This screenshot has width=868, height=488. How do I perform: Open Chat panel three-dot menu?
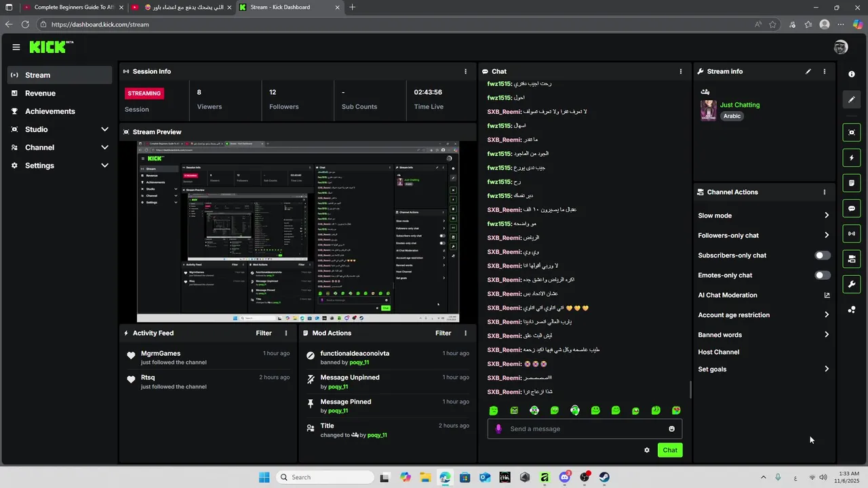[681, 71]
